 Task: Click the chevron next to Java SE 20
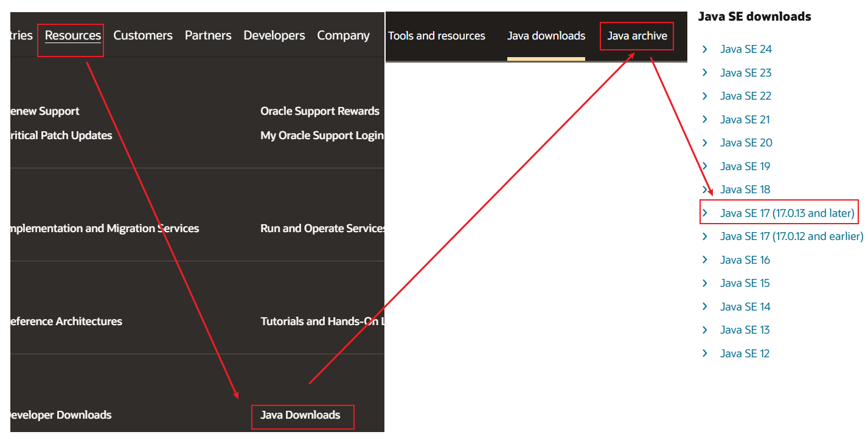(705, 143)
